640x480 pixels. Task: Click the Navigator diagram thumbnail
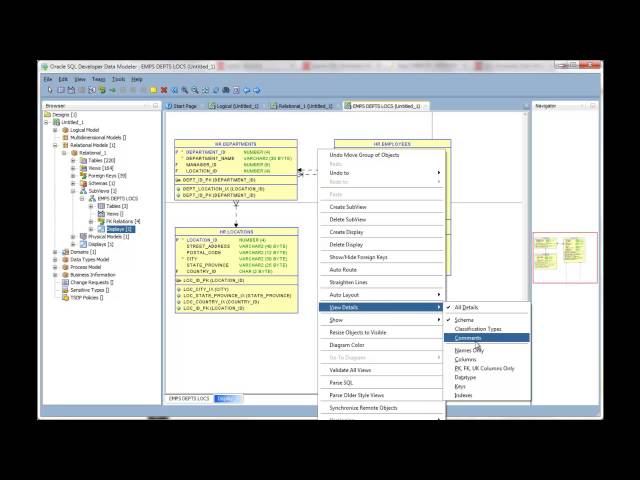point(565,258)
